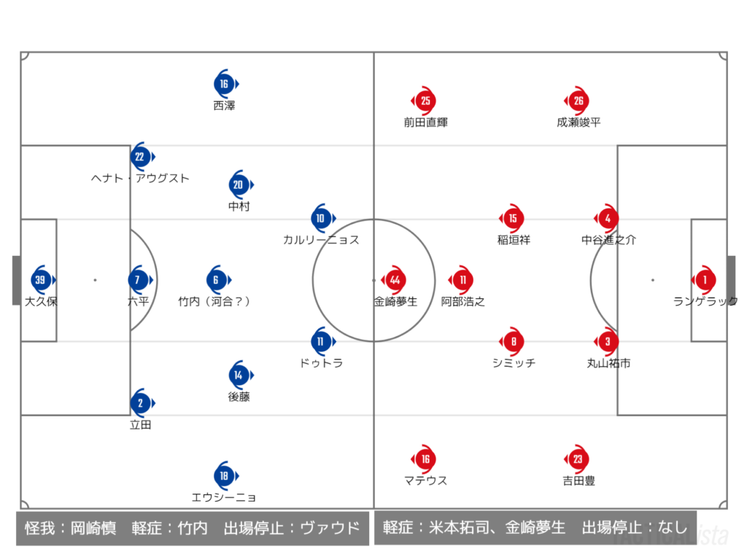747x560 pixels.
Task: Click the 丸山祐市 name label
Action: [x=608, y=363]
